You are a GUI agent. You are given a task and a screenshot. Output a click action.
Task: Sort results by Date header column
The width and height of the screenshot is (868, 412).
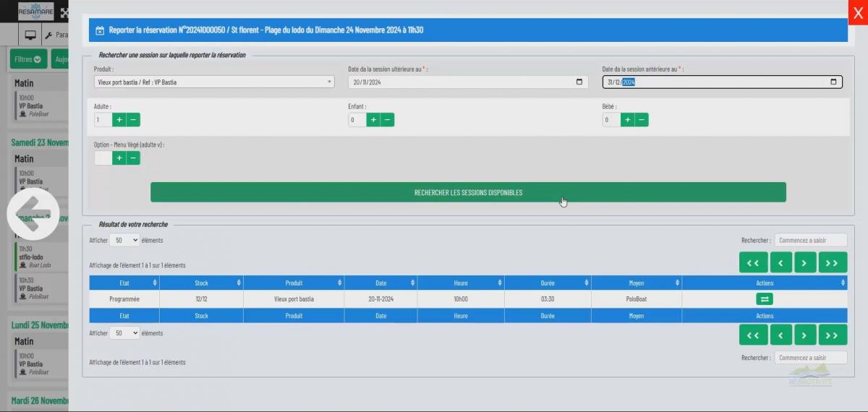(x=381, y=283)
